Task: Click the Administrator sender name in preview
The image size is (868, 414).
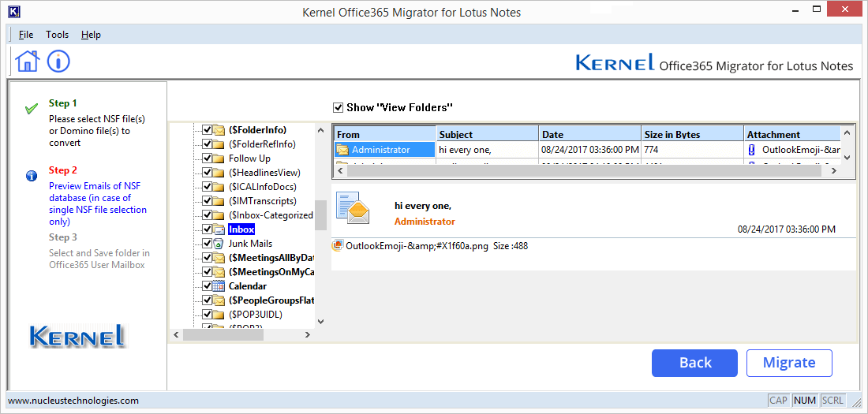Action: pos(425,222)
